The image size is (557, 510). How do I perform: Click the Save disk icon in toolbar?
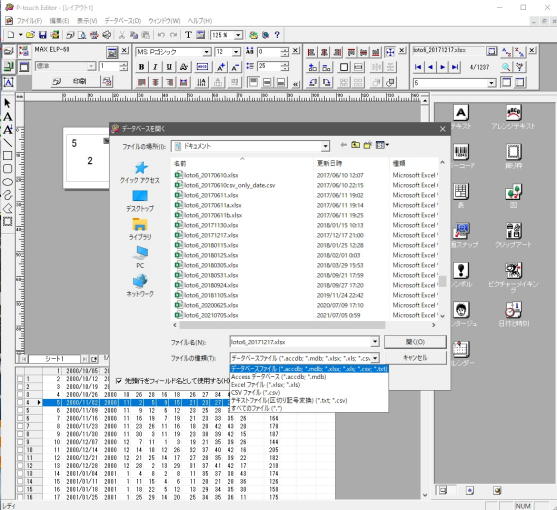coord(43,35)
